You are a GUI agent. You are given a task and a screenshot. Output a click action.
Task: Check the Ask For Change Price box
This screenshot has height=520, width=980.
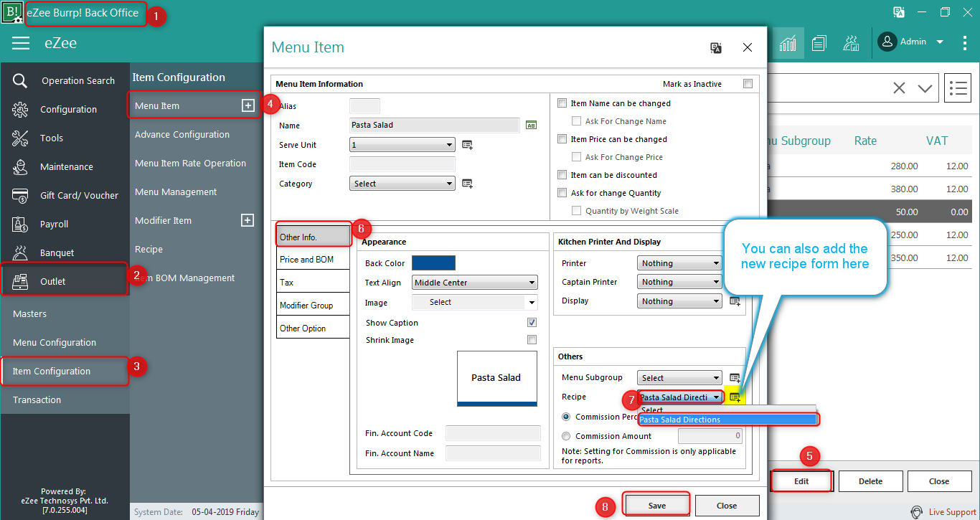[x=577, y=157]
